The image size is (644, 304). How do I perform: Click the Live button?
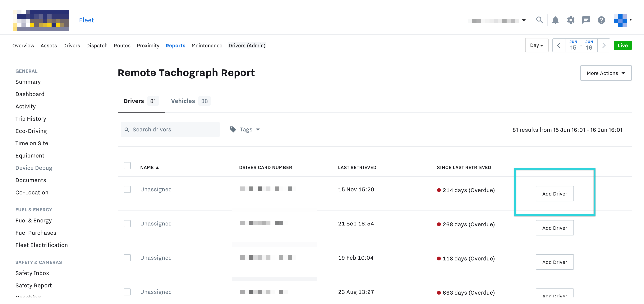point(623,45)
